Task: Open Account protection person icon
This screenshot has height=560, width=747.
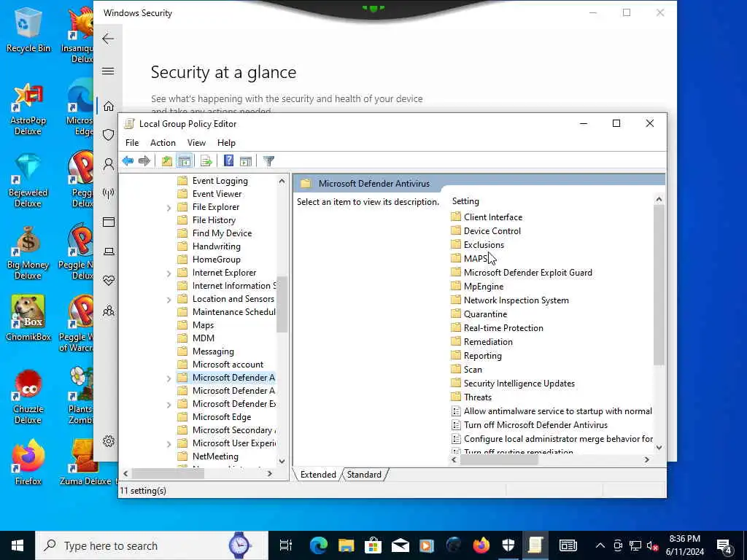Action: (109, 164)
